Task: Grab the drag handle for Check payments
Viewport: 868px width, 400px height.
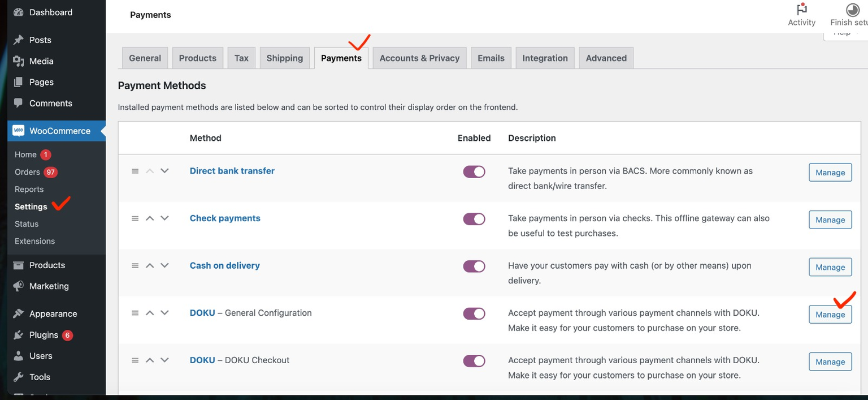Action: [135, 218]
